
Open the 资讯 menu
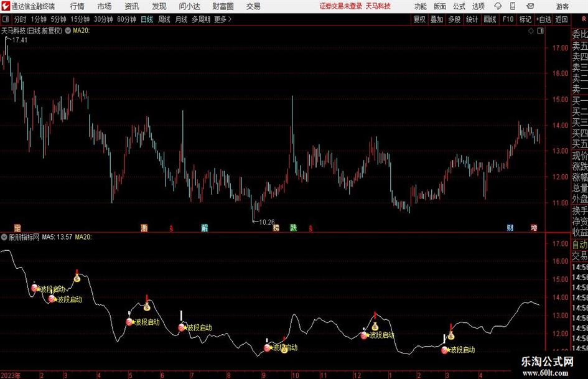coord(132,6)
